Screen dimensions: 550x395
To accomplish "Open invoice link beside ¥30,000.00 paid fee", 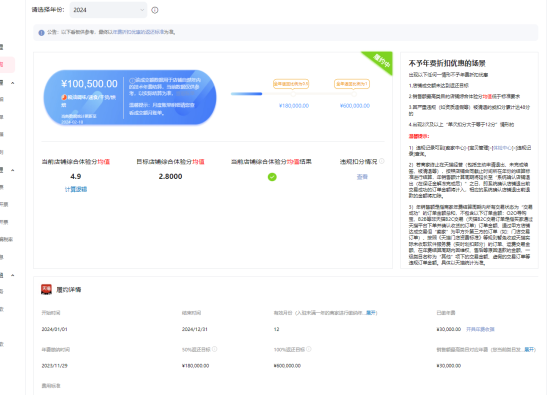I will coord(480,329).
